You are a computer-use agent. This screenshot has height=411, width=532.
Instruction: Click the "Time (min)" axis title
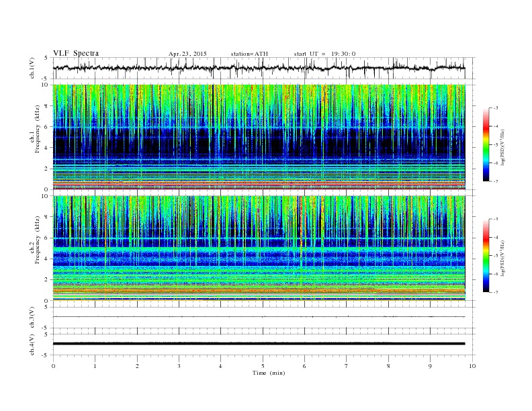pyautogui.click(x=269, y=373)
